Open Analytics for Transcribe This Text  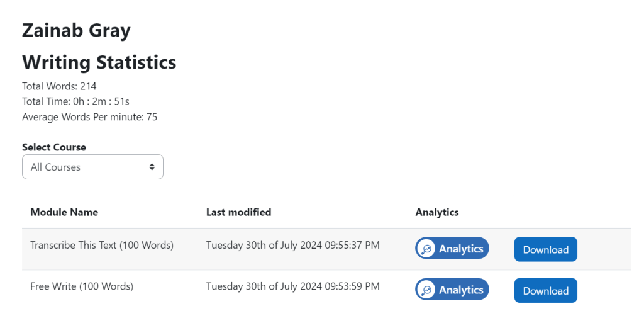pos(460,249)
